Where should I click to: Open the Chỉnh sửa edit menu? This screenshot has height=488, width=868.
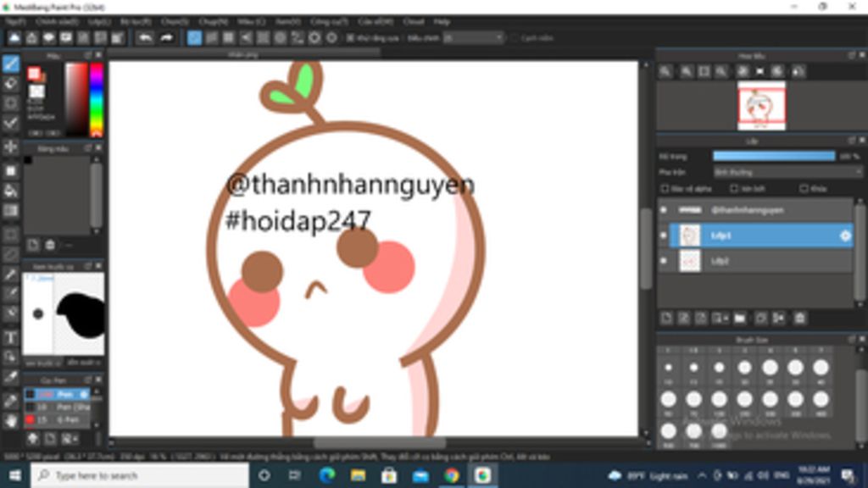point(57,21)
